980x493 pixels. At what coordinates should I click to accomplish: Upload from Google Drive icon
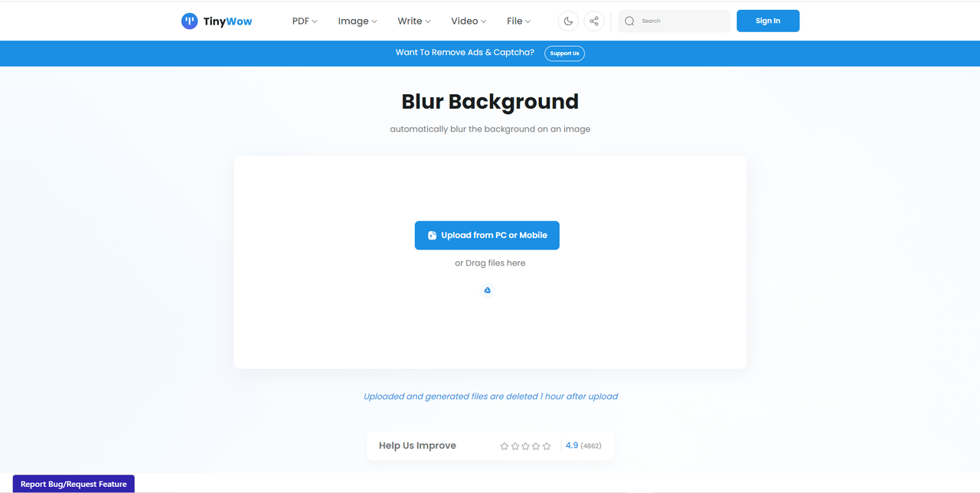coord(487,290)
